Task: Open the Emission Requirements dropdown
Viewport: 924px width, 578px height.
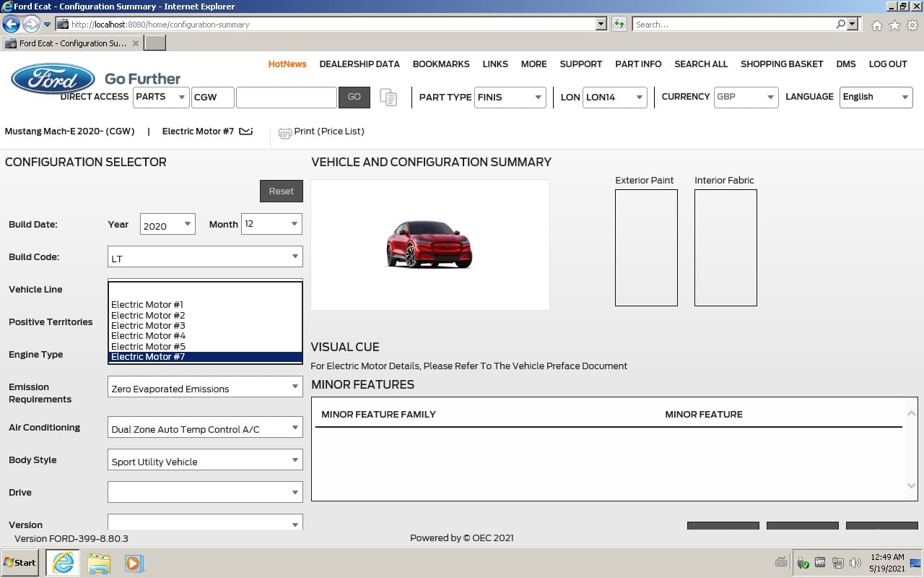Action: 205,387
